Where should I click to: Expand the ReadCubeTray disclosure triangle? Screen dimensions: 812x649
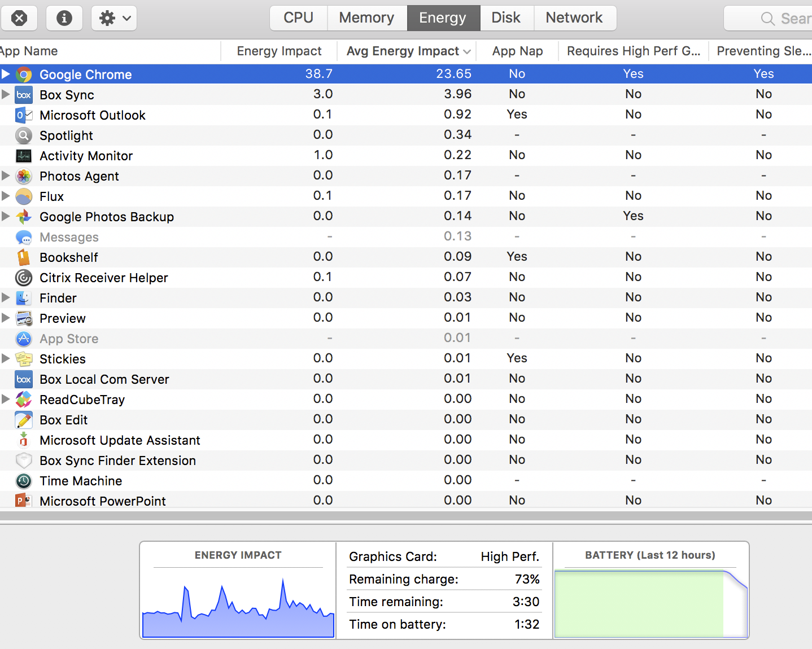click(6, 399)
